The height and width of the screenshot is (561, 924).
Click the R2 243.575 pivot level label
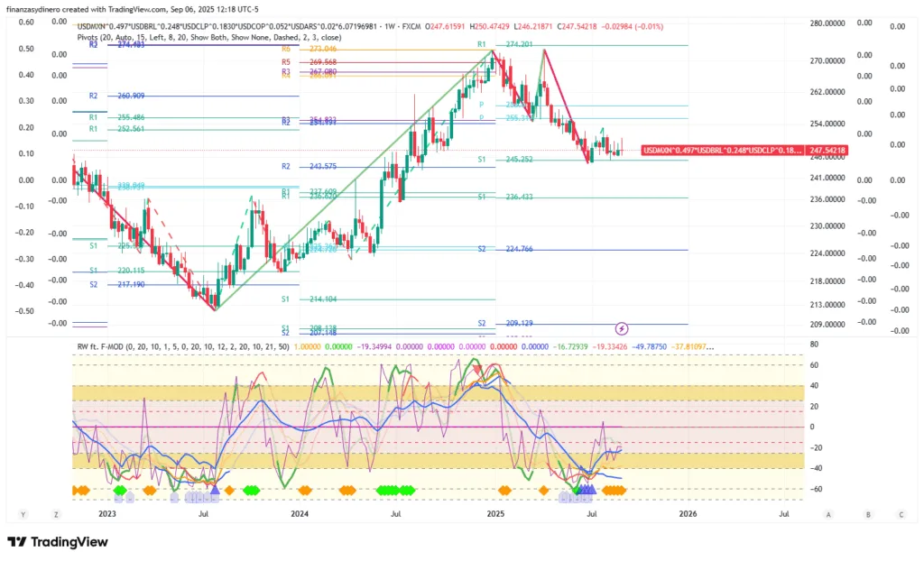309,166
